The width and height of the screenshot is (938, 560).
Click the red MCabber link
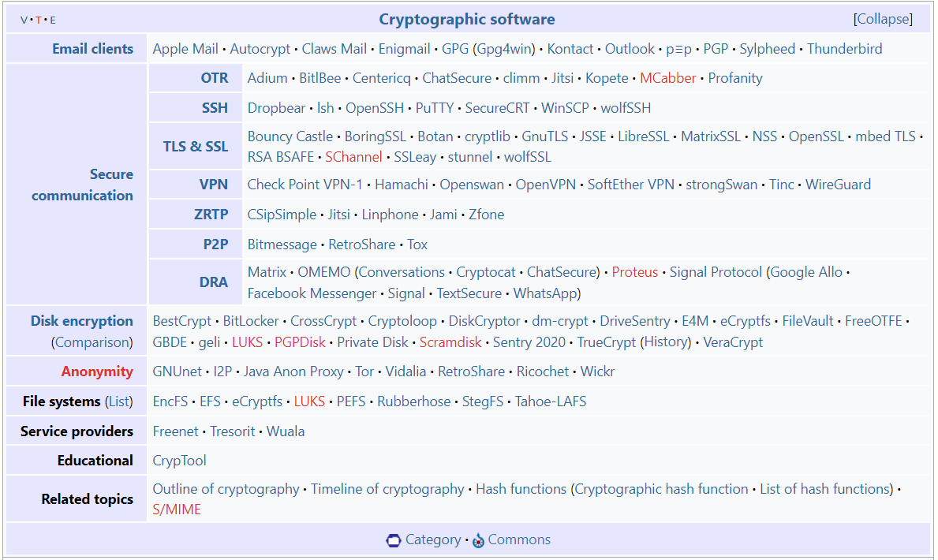tap(668, 78)
